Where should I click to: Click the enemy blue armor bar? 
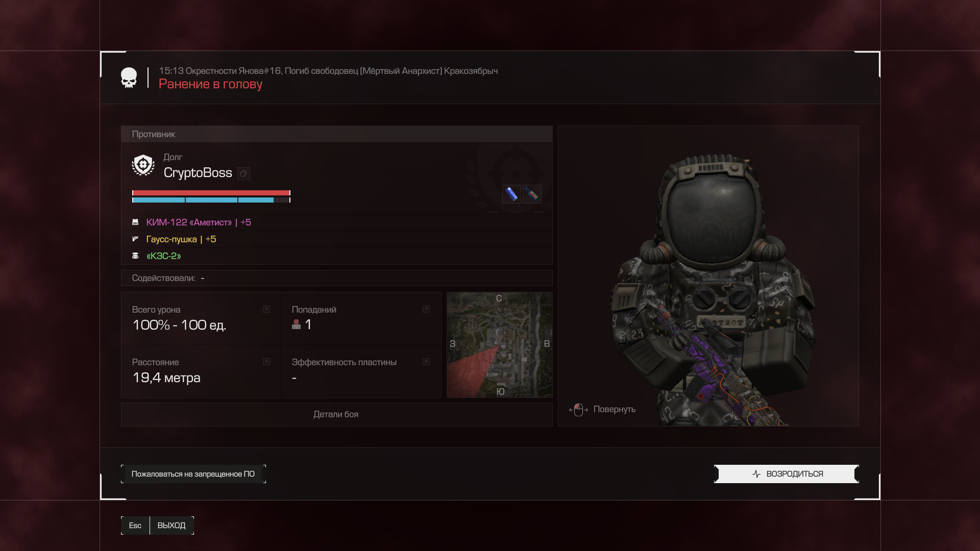[x=211, y=200]
